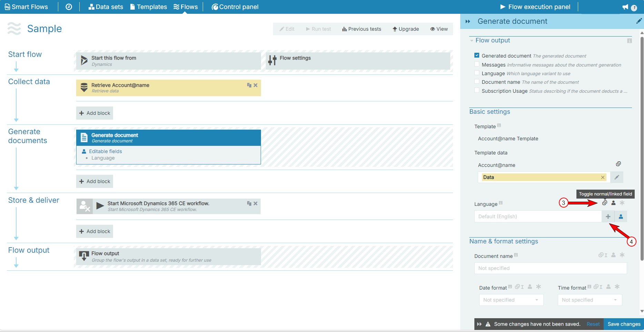This screenshot has width=644, height=332.
Task: Duplicate the Retrieve Account@name block
Action: coord(249,85)
